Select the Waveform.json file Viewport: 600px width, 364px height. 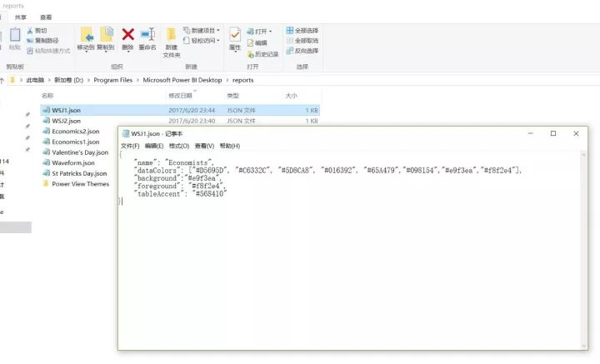coord(73,163)
